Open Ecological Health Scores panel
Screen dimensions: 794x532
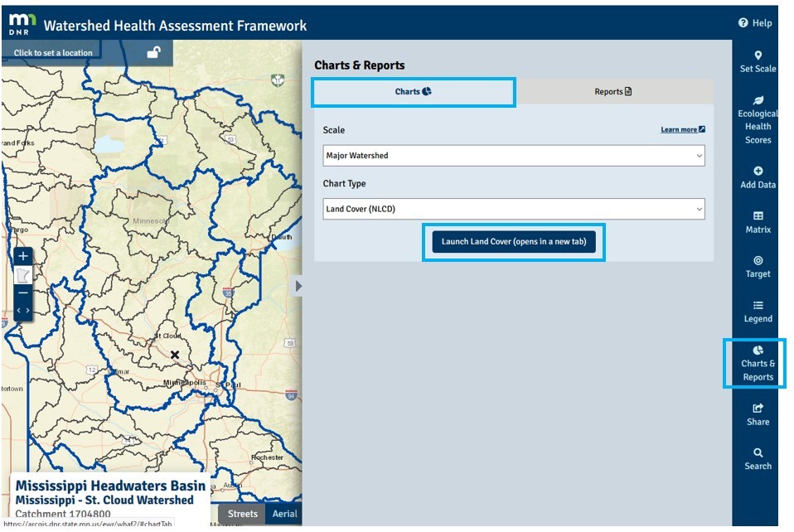click(758, 119)
